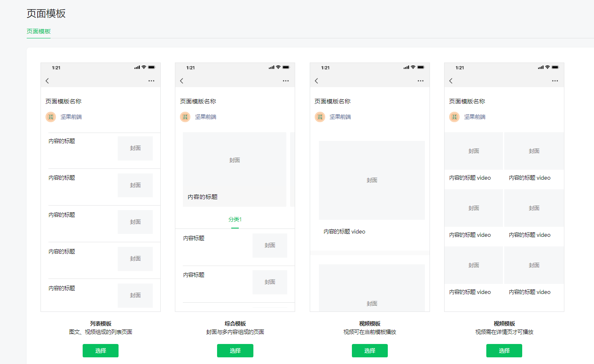This screenshot has height=364, width=594.
Task: Switch to the 页面模板 tab
Action: [x=38, y=31]
